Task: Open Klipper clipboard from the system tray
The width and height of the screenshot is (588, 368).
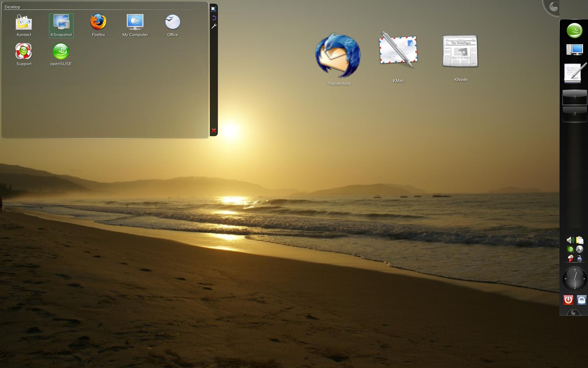Action: pos(579,240)
